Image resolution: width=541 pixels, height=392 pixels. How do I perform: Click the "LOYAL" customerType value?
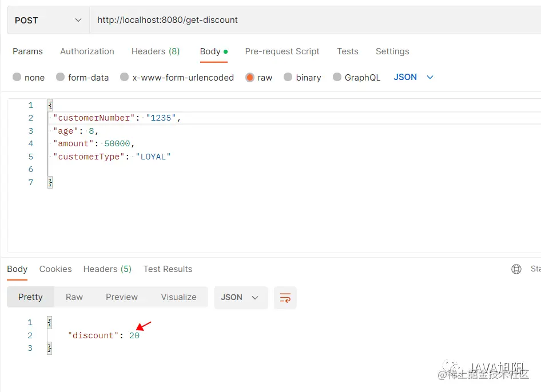153,157
